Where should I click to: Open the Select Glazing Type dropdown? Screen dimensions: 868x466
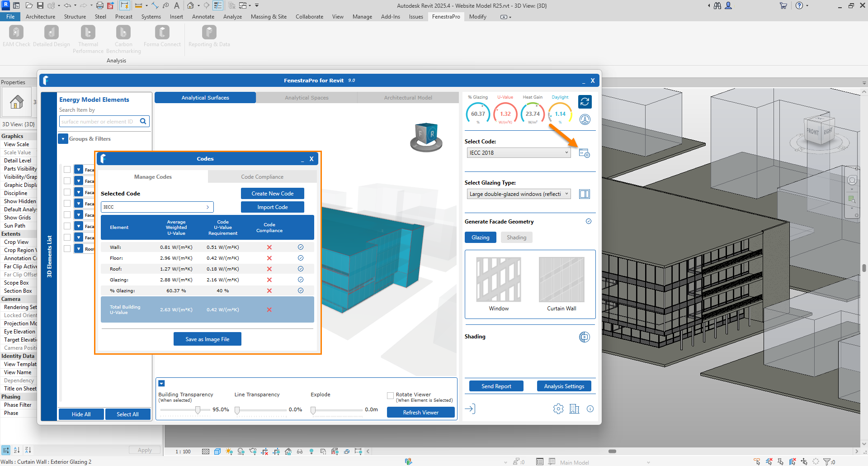[519, 194]
